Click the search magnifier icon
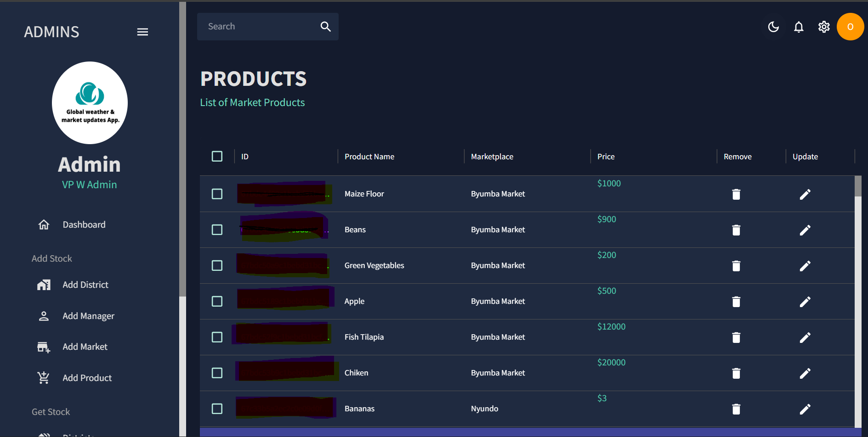The width and height of the screenshot is (868, 437). click(x=325, y=27)
